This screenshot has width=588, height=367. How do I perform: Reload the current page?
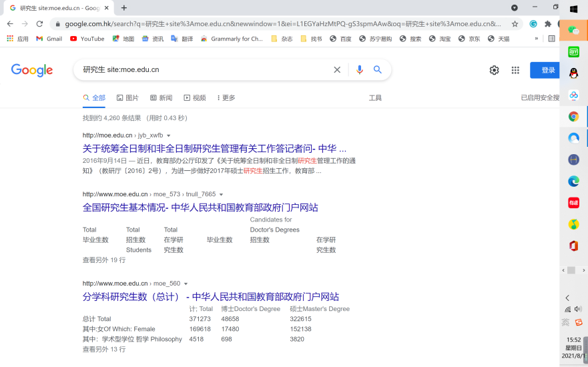click(39, 24)
